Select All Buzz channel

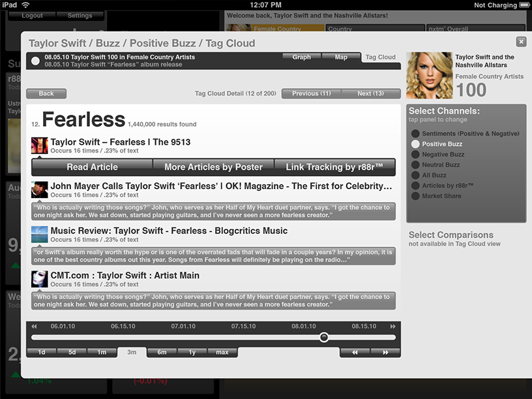click(x=429, y=175)
